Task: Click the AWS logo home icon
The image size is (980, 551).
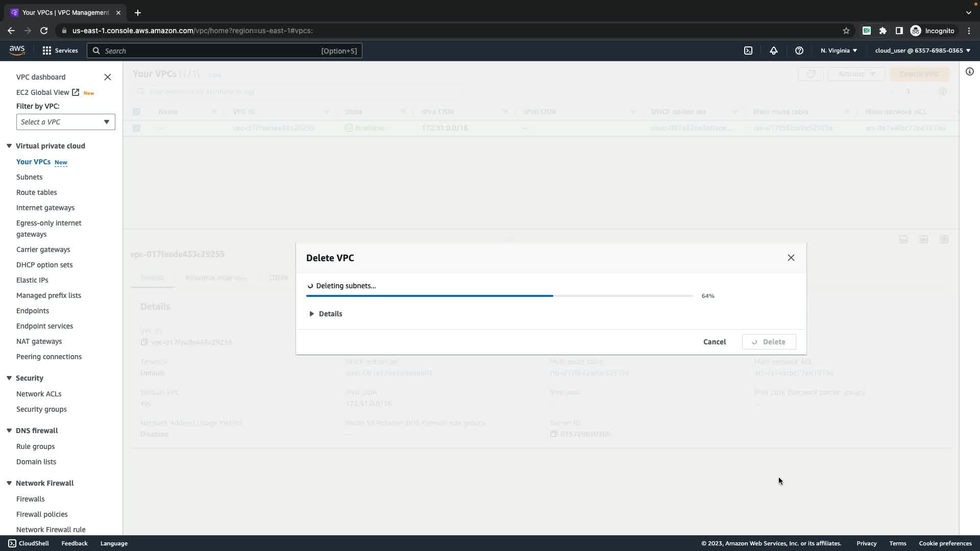Action: 17,50
